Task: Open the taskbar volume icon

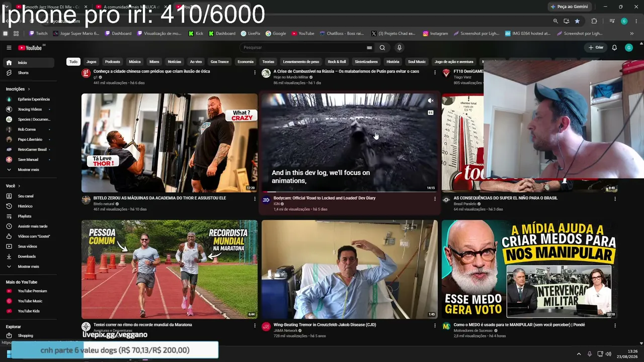Action: [x=608, y=354]
